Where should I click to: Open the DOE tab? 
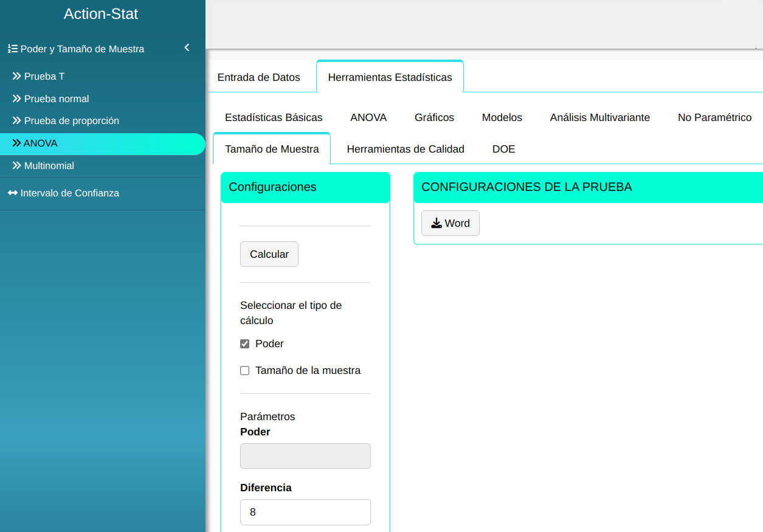[x=503, y=149]
